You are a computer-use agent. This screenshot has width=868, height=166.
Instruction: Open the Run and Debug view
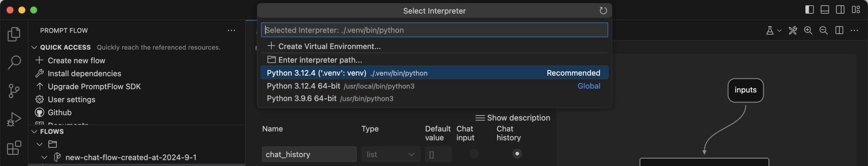pyautogui.click(x=14, y=120)
